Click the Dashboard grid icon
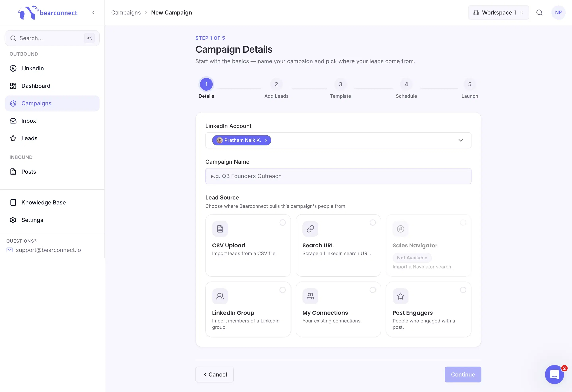 (13, 86)
